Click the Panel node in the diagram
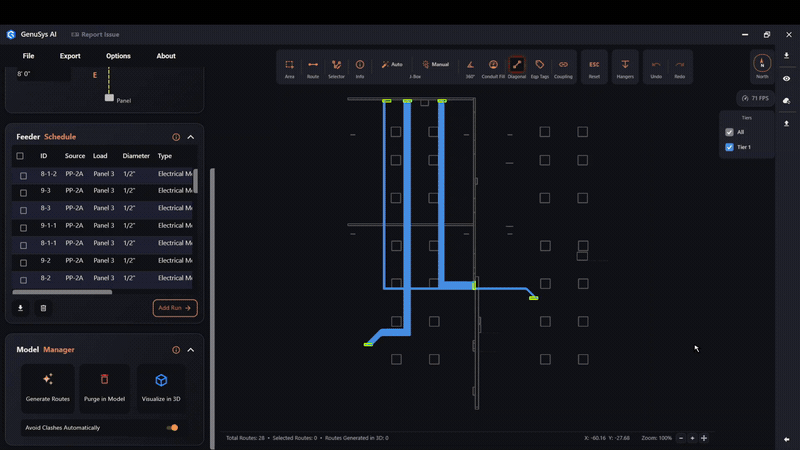Viewport: 800px width, 450px height. pos(109,98)
